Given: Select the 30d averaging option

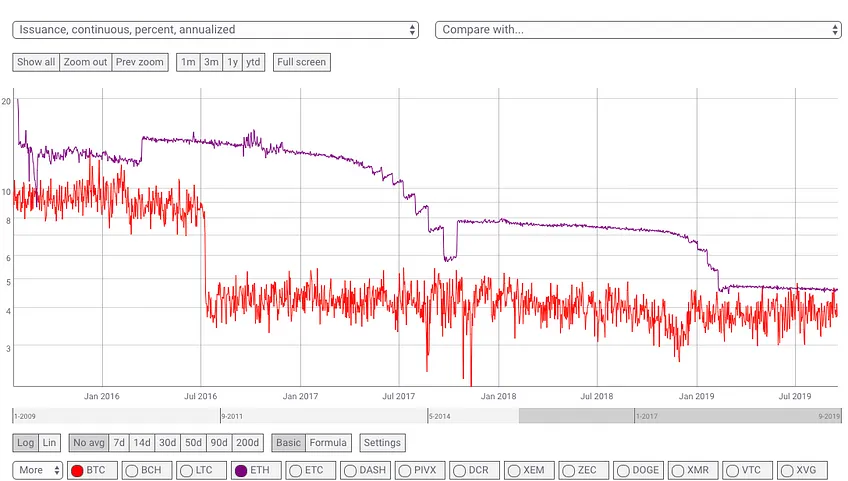Looking at the screenshot, I should (167, 443).
